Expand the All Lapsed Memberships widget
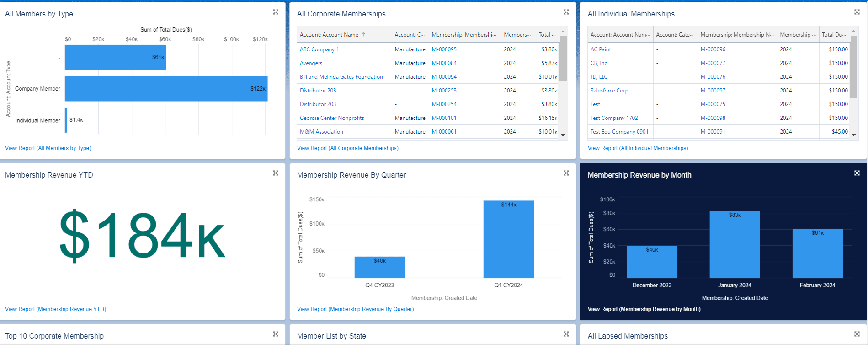The width and height of the screenshot is (868, 345). pyautogui.click(x=857, y=334)
